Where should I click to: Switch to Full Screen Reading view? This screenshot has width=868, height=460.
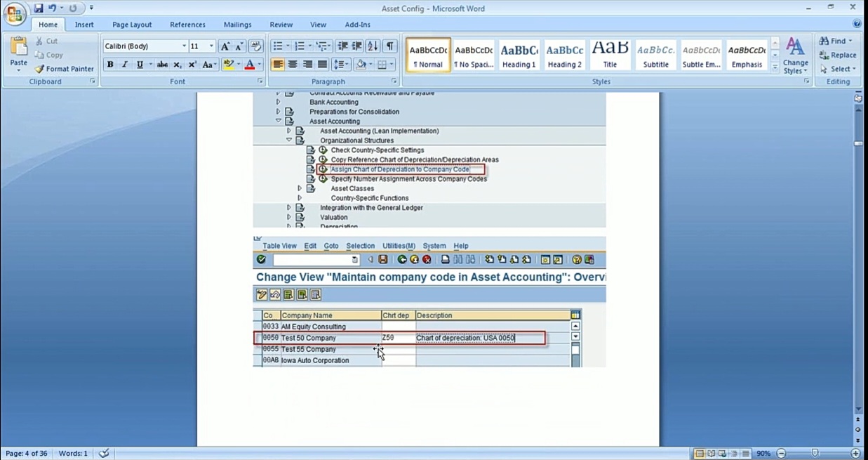point(712,454)
